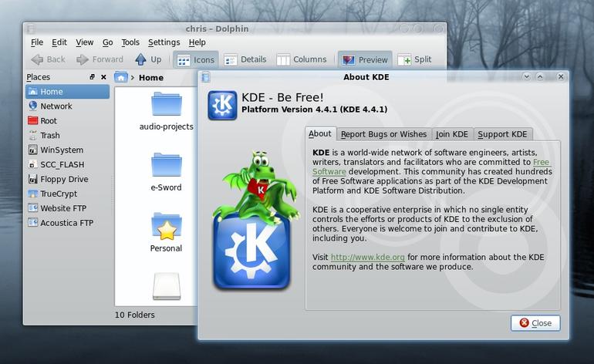594x364 pixels.
Task: Switch to Icons view mode
Action: tap(196, 60)
